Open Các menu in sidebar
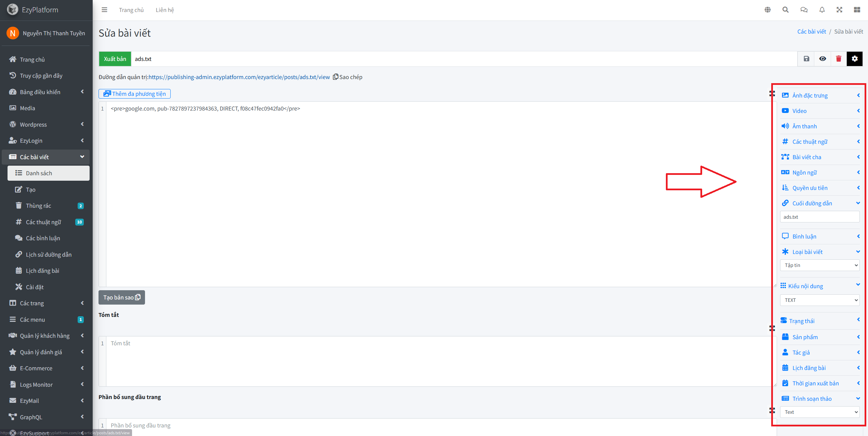The image size is (868, 436). coord(46,320)
